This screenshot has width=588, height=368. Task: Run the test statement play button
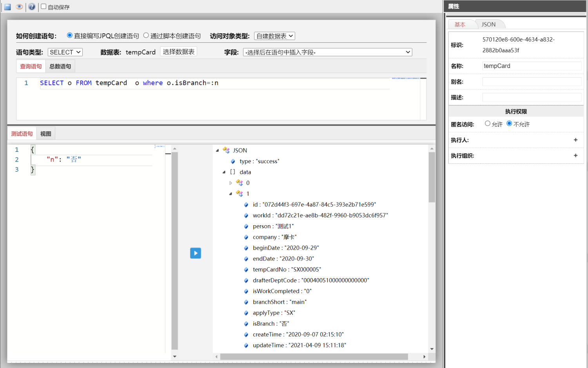point(195,253)
